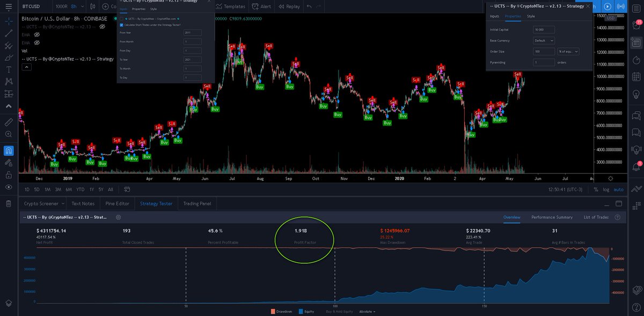This screenshot has width=644, height=316.
Task: Click the trash remove drawings icon
Action: point(8,204)
